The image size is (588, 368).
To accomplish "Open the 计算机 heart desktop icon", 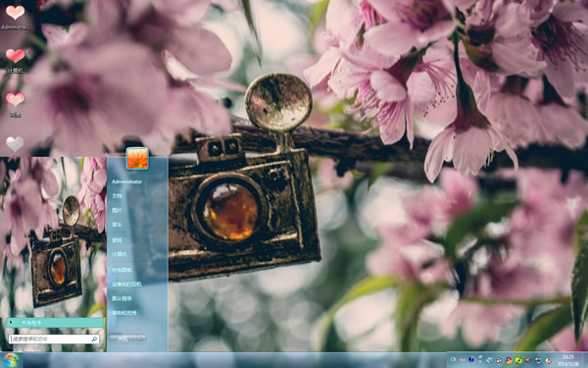I will tap(15, 60).
